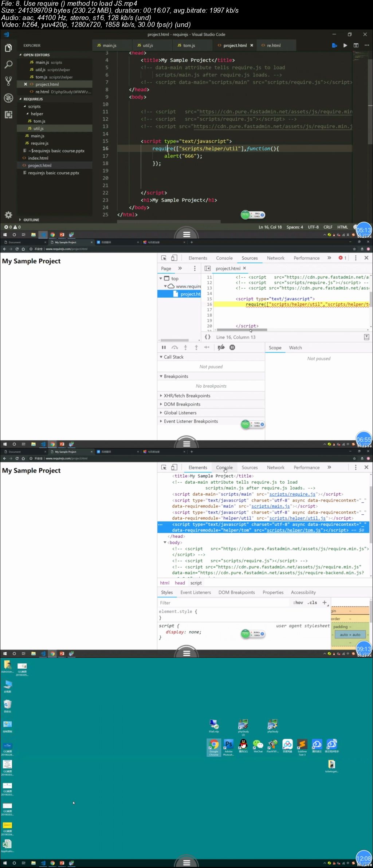Toggle .cls class editor in Styles pane
Viewport: 373px width, 868px height.
pos(312,602)
